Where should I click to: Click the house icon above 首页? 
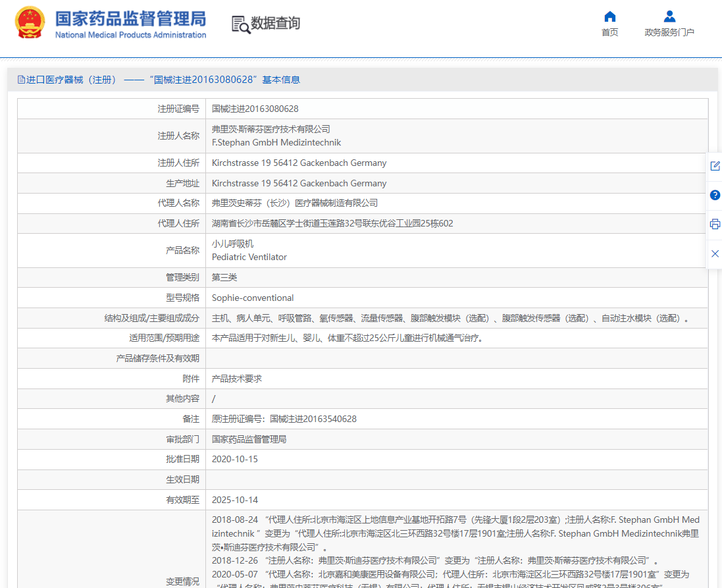pyautogui.click(x=609, y=16)
